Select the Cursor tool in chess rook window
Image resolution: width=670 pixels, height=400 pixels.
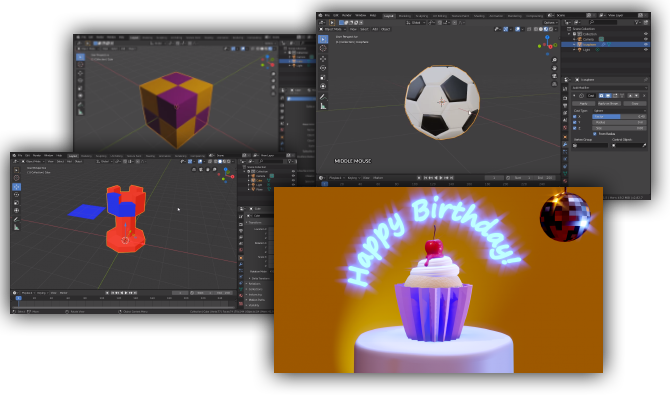pos(17,176)
